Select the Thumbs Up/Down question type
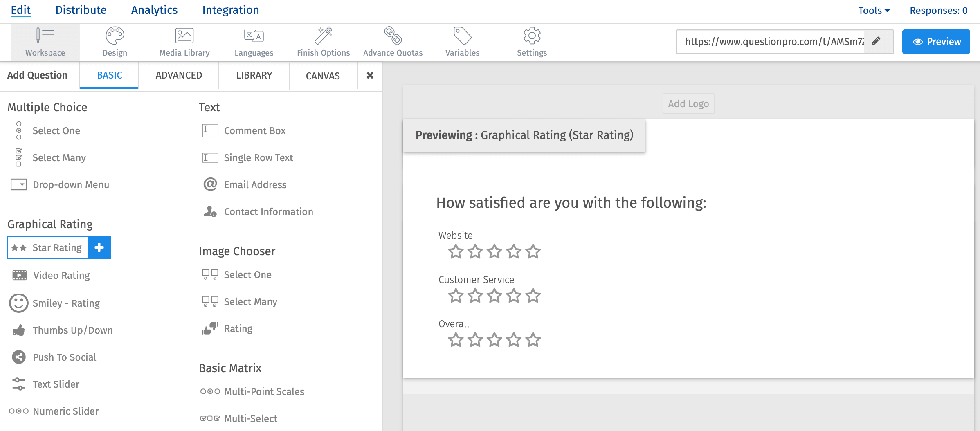 [72, 330]
